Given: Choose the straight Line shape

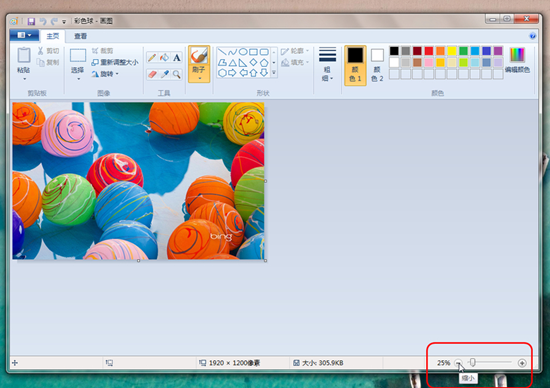Looking at the screenshot, I should point(222,52).
